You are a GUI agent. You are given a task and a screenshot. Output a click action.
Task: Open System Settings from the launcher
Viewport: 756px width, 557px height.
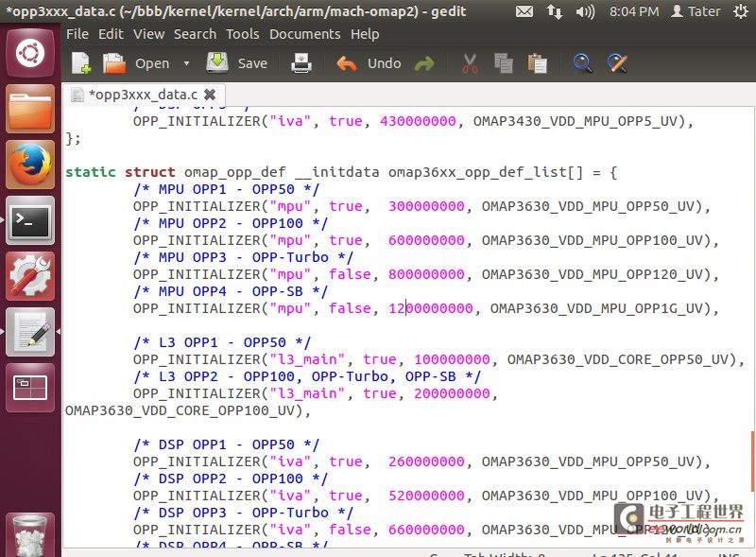click(30, 276)
